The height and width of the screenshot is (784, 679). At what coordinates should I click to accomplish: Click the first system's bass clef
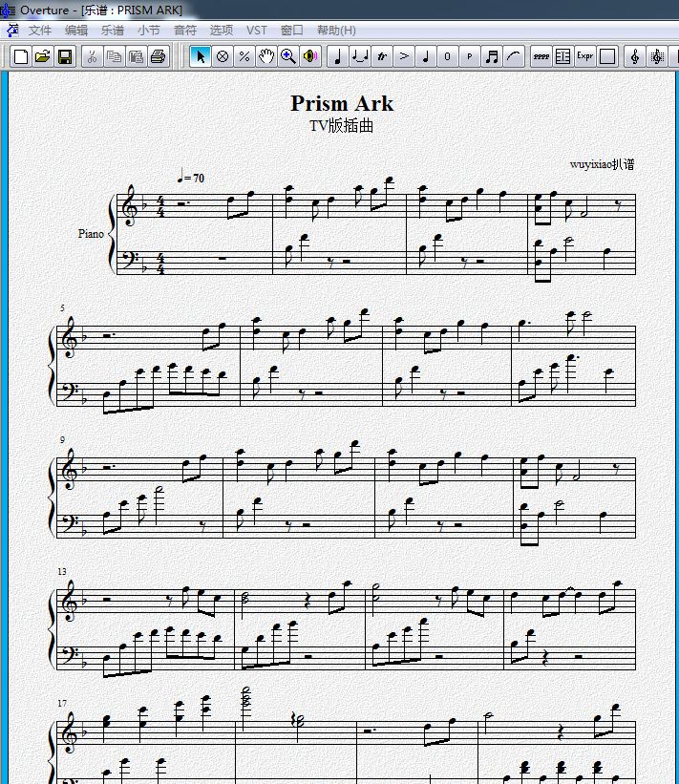(130, 260)
